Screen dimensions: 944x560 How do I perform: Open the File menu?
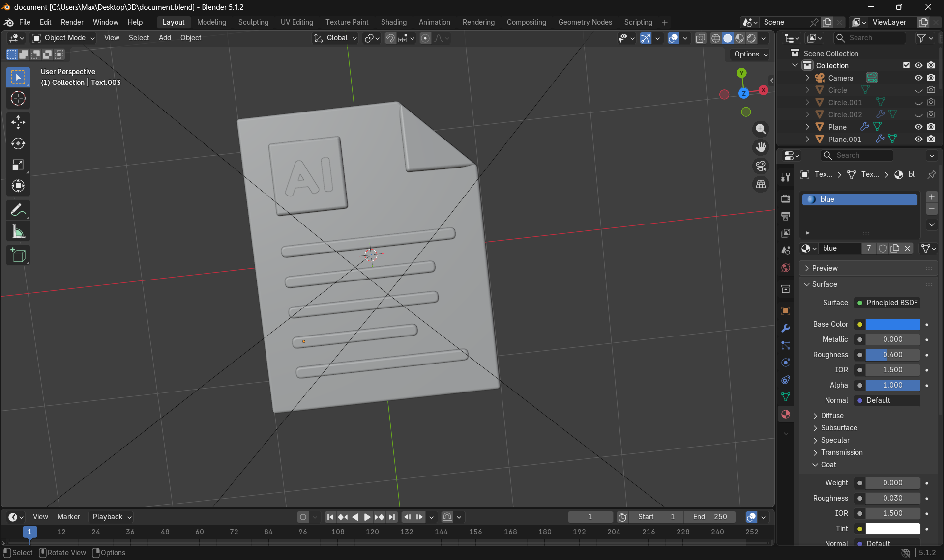pos(25,22)
